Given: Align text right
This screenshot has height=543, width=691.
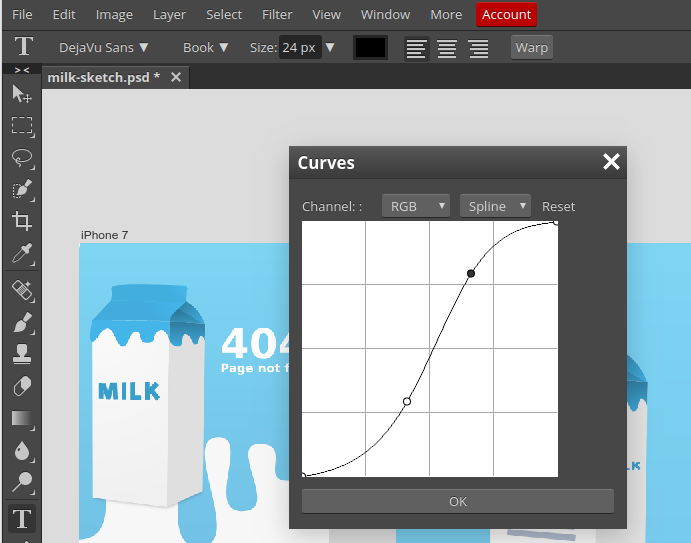Looking at the screenshot, I should [479, 48].
